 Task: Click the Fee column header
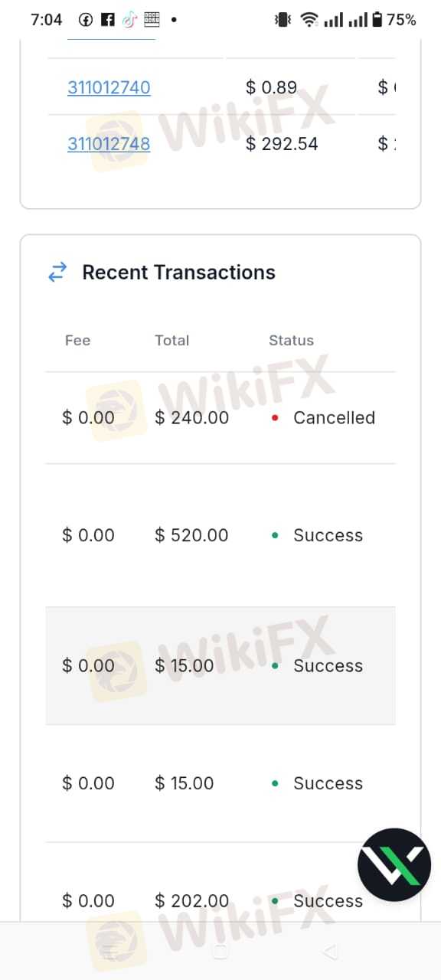coord(77,341)
